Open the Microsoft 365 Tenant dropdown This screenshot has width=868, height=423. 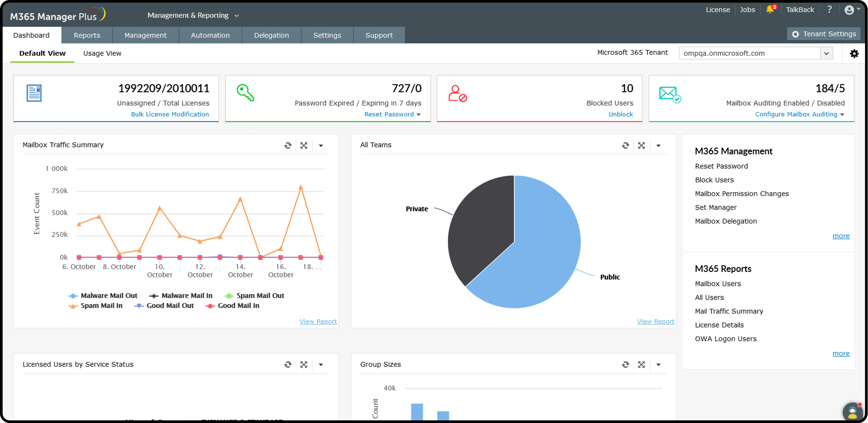tap(826, 53)
